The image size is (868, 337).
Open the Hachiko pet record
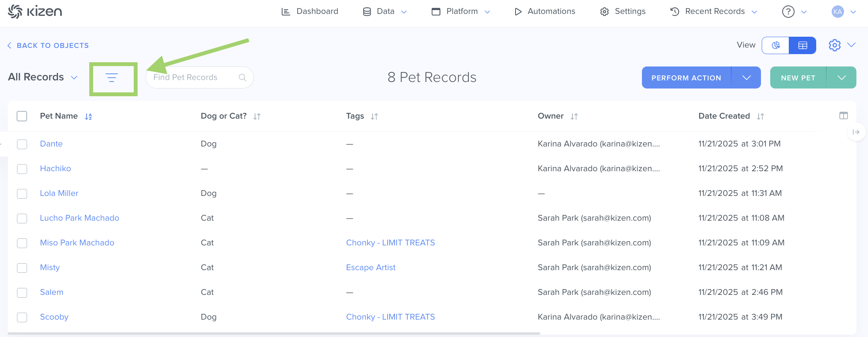[x=56, y=168]
